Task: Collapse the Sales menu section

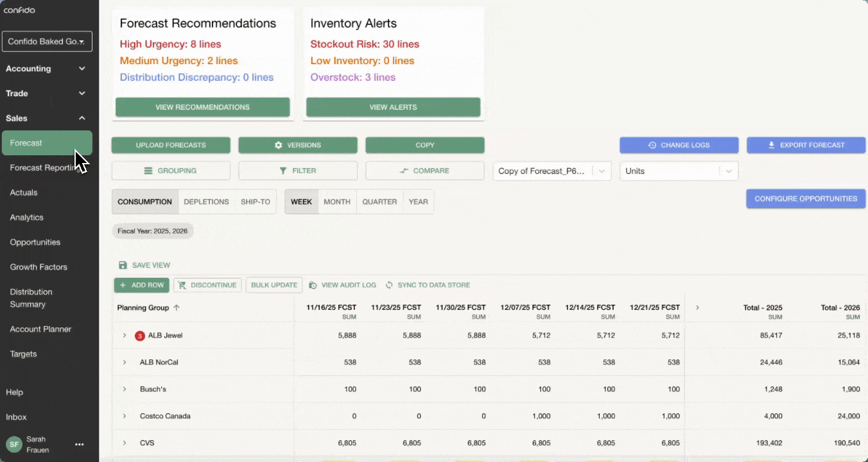Action: [82, 118]
